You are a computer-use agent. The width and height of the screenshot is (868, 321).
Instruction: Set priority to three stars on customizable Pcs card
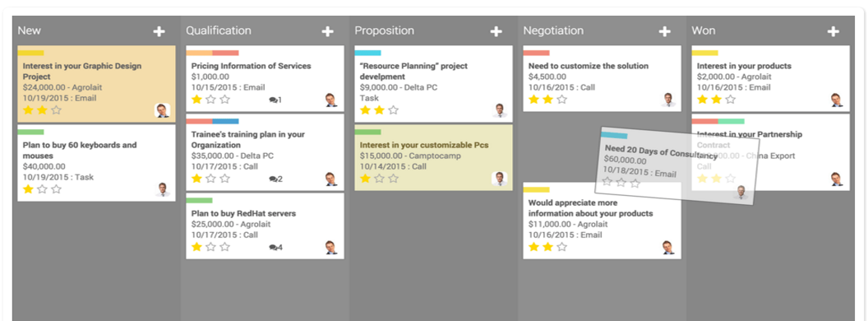(x=393, y=179)
